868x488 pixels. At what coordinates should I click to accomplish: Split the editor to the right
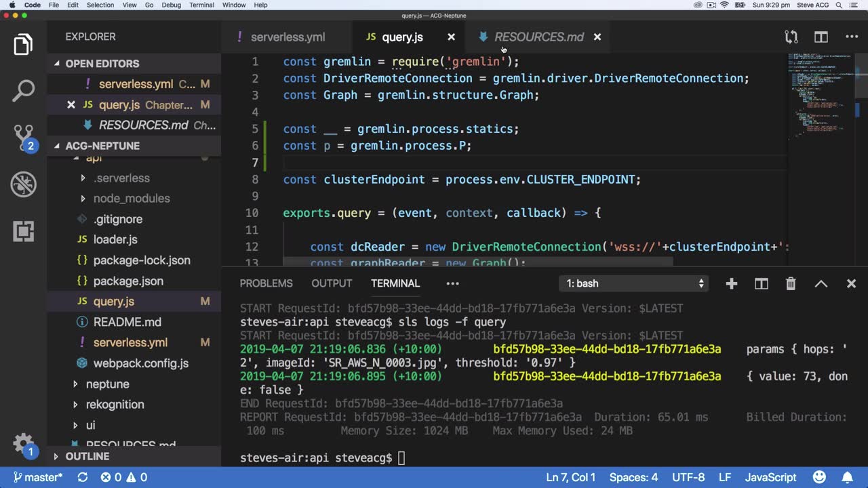point(821,37)
